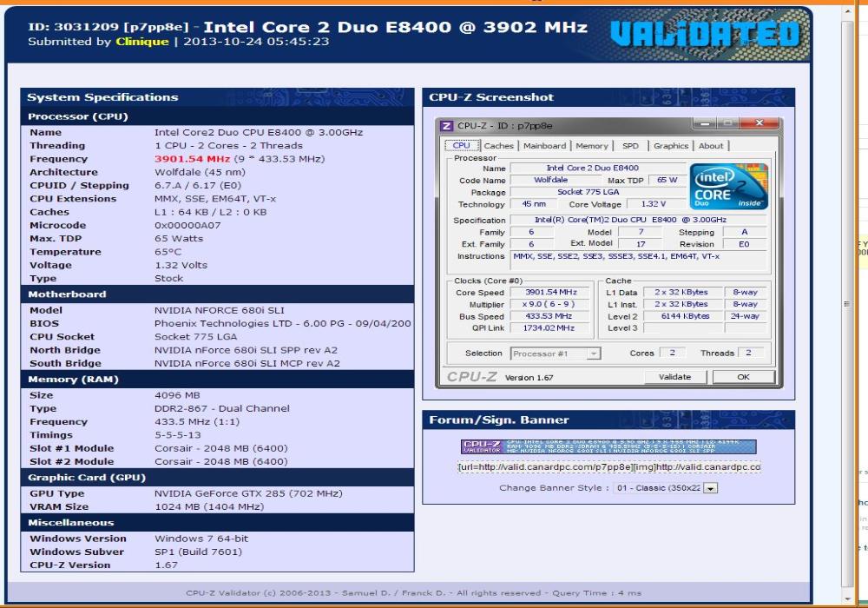Click the Max TDP 65 W field
The width and height of the screenshot is (868, 608).
667,180
